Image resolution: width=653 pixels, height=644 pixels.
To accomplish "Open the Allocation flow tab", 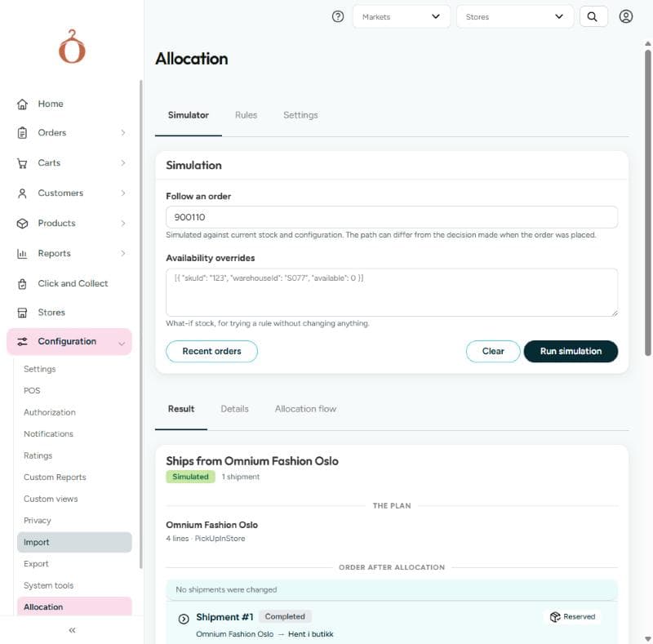I will coord(305,409).
